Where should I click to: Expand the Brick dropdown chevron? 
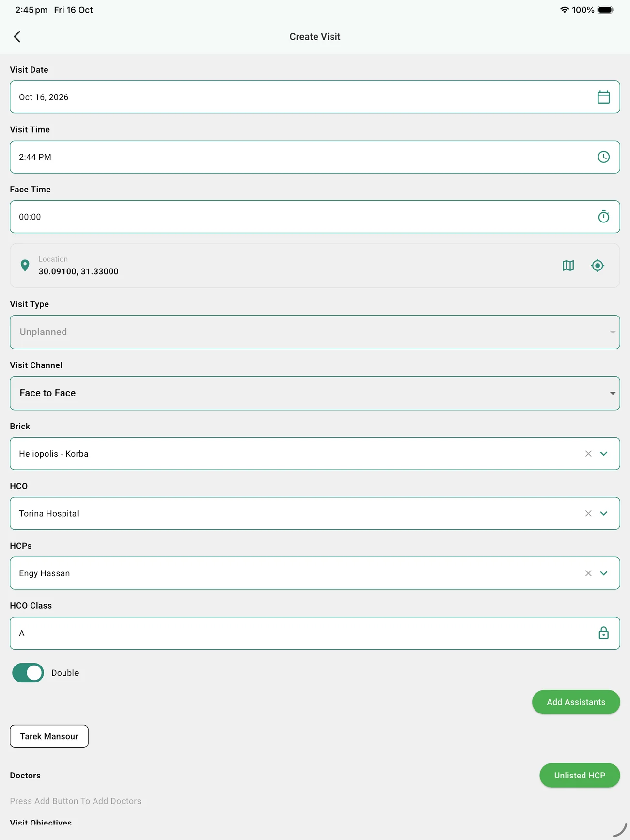pos(604,454)
